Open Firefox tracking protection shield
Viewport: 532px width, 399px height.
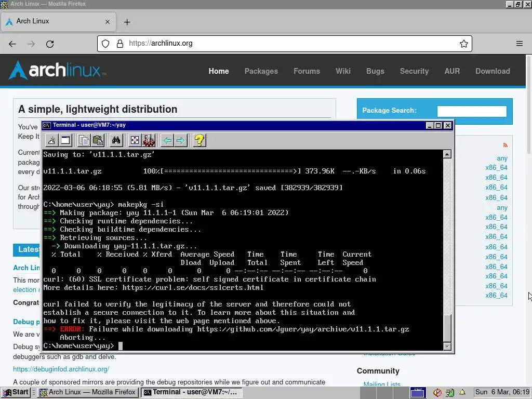[x=105, y=44]
